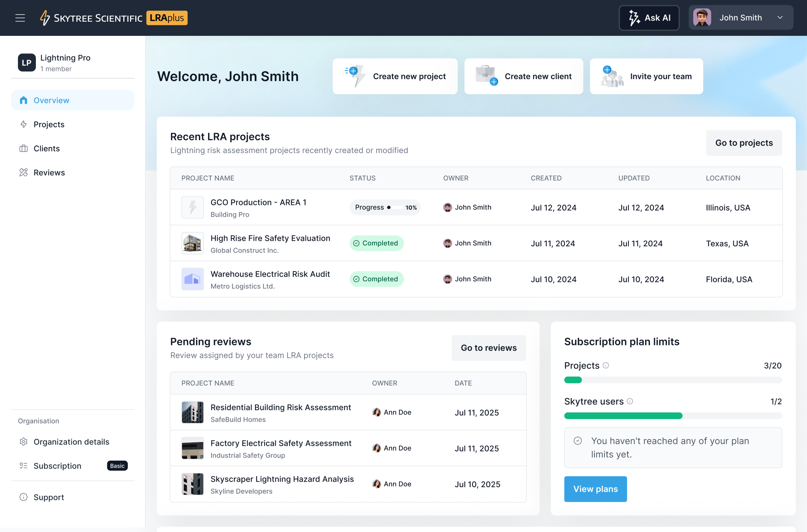
Task: Click the High Rise Fire Safety Evaluation thumbnail
Action: pyautogui.click(x=192, y=243)
